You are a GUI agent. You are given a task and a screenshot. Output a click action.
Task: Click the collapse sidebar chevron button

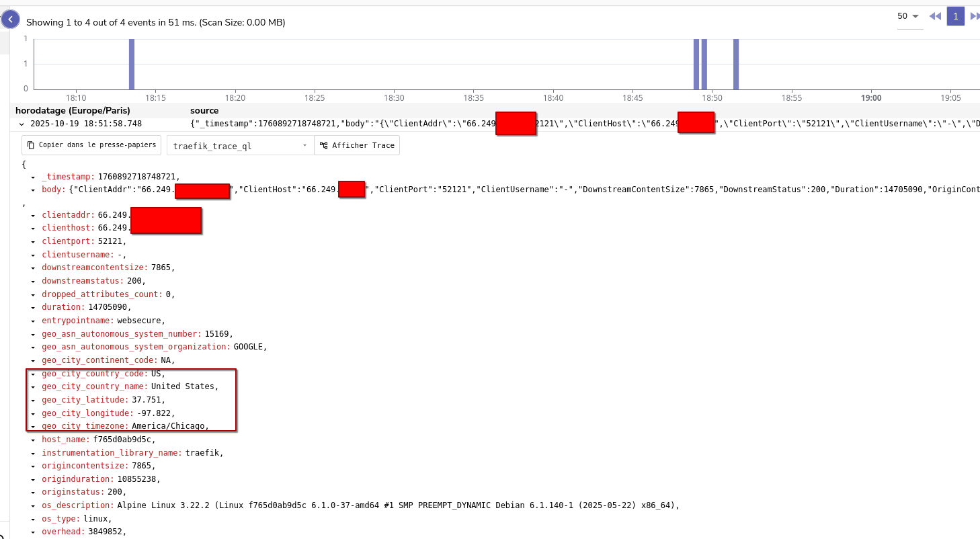click(x=10, y=19)
